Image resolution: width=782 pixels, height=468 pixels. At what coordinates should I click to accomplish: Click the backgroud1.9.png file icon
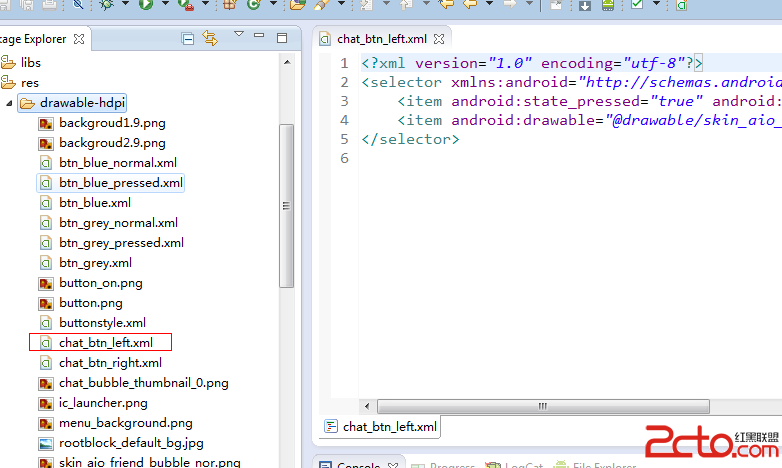pos(45,123)
